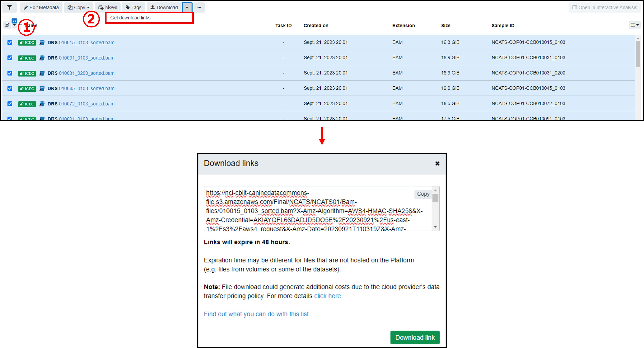The width and height of the screenshot is (644, 348).
Task: Expand the selection dropdown arrow beside select-all
Action: pos(14,25)
